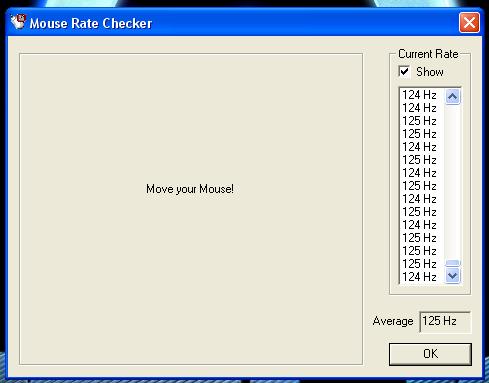Click the rate list scrollbar thumb

452,263
